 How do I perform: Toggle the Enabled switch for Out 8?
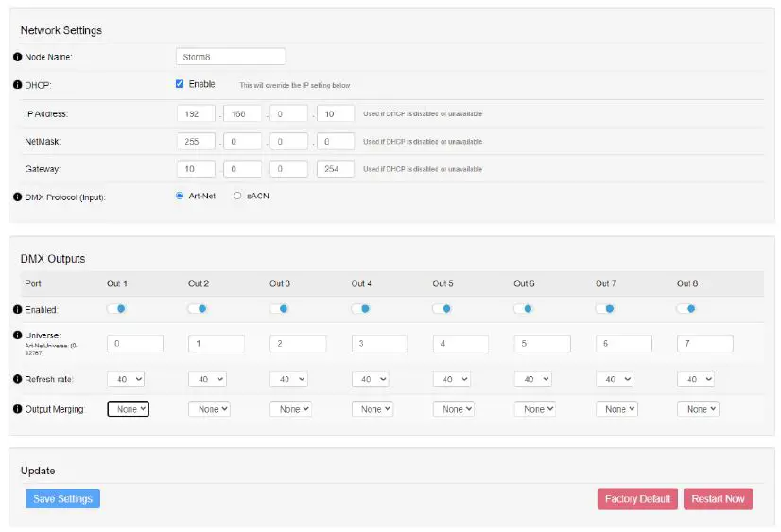coord(686,309)
